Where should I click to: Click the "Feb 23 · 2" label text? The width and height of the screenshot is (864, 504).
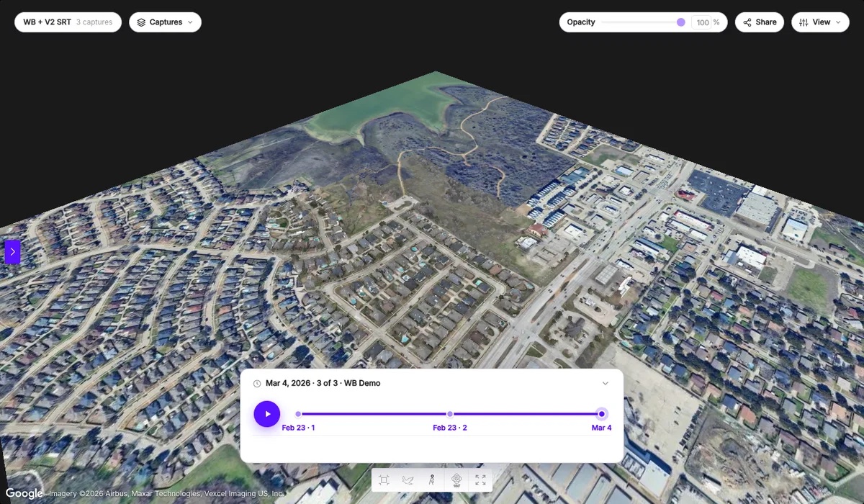tap(450, 428)
